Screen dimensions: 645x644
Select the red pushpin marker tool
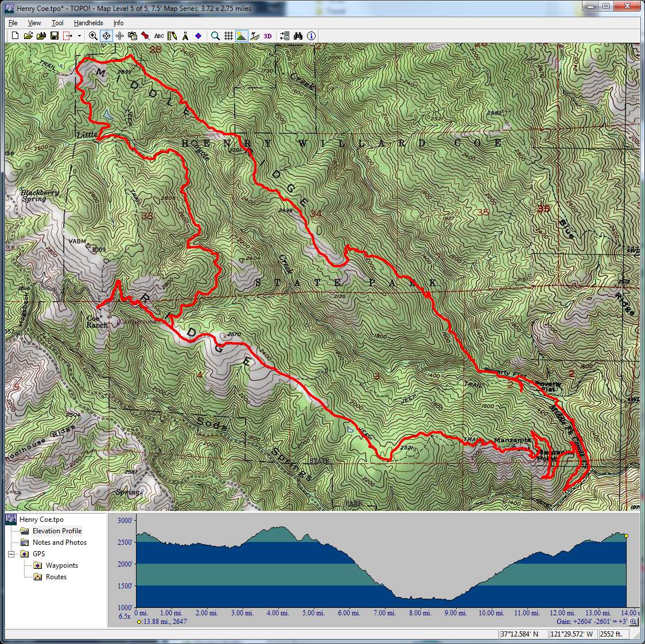146,36
